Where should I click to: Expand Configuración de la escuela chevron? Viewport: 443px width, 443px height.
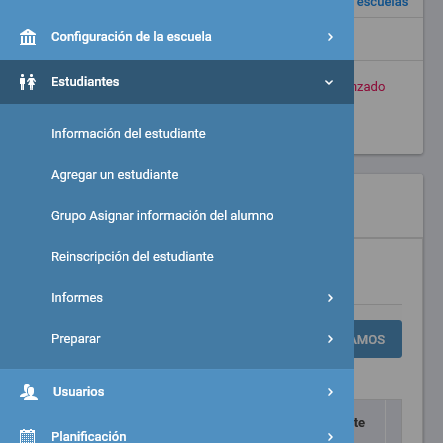click(330, 37)
